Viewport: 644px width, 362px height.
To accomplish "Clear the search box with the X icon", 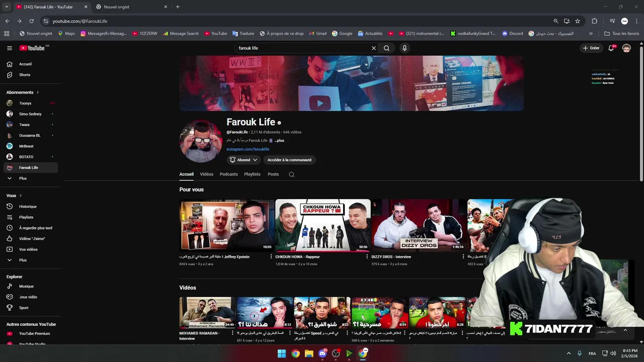I will click(374, 48).
